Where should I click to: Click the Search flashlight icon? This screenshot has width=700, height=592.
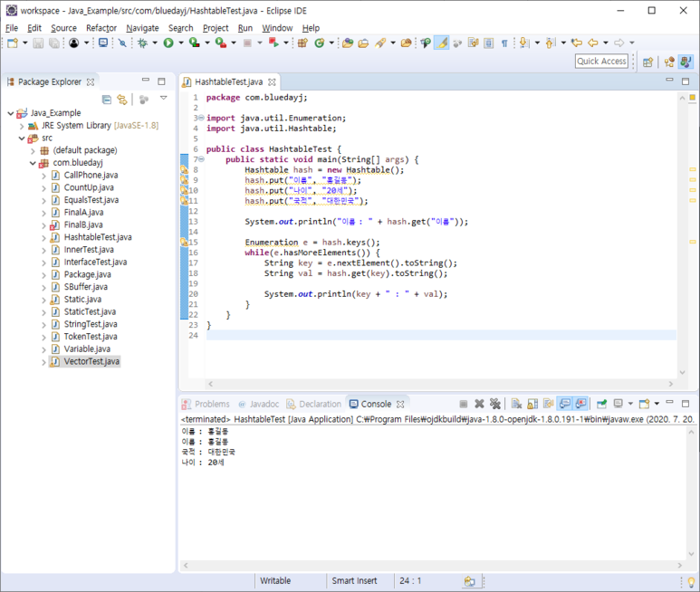click(x=380, y=43)
